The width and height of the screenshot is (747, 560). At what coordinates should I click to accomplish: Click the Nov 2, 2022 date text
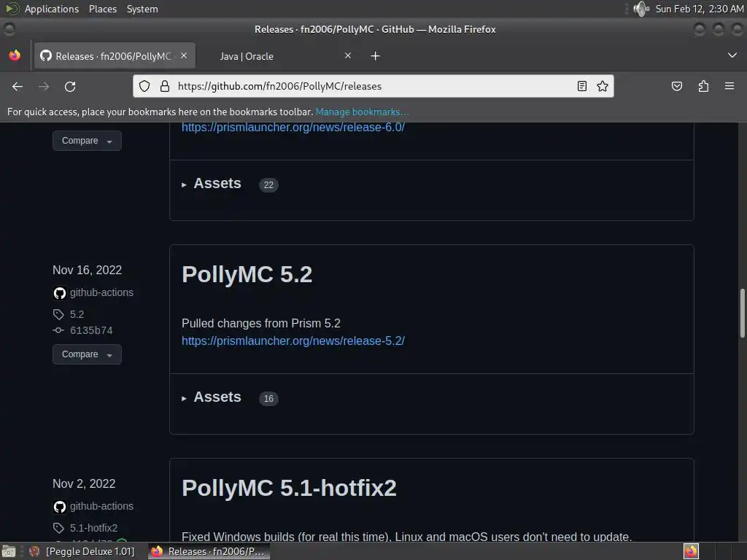[84, 484]
